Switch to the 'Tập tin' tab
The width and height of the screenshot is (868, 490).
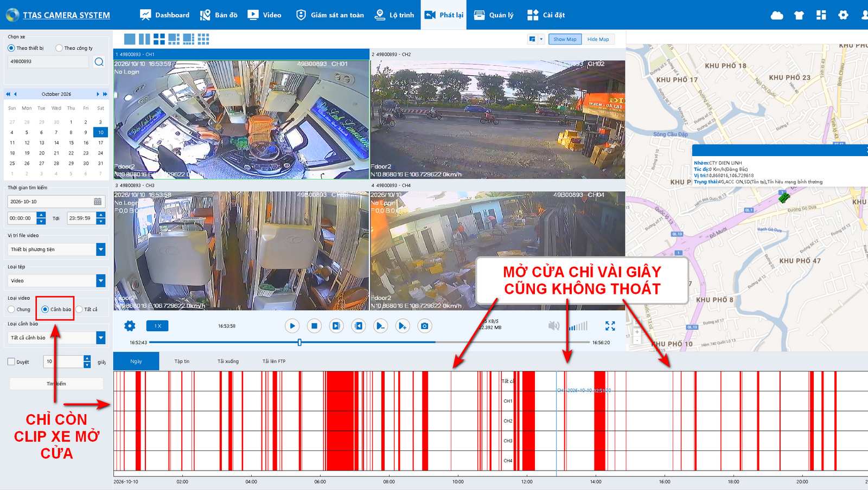[182, 362]
